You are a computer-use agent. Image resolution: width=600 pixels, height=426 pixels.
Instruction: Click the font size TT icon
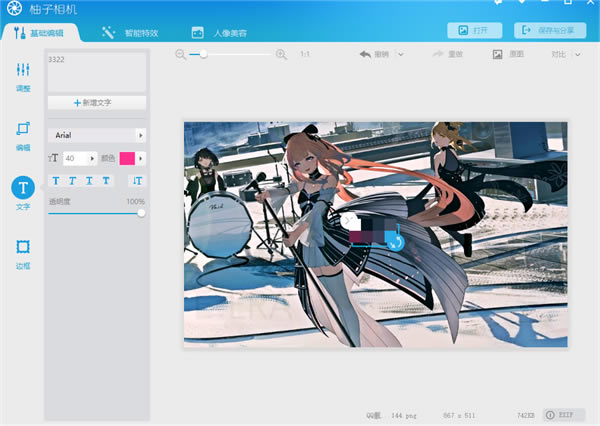coord(53,158)
